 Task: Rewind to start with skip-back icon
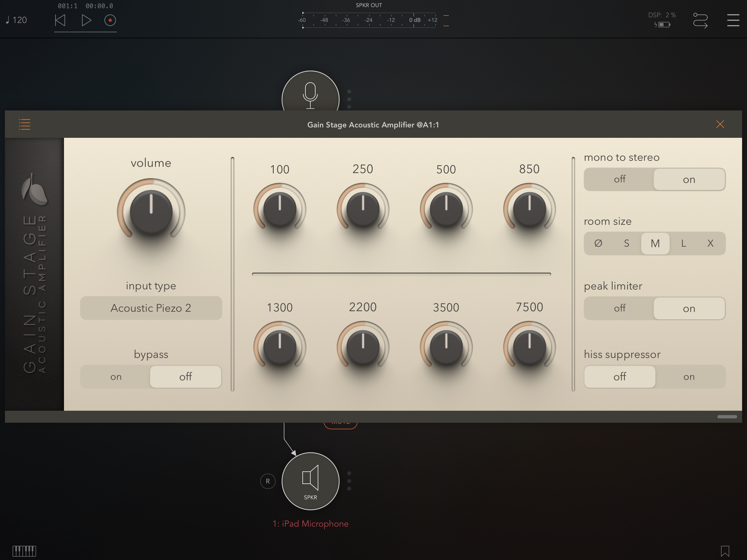(60, 20)
